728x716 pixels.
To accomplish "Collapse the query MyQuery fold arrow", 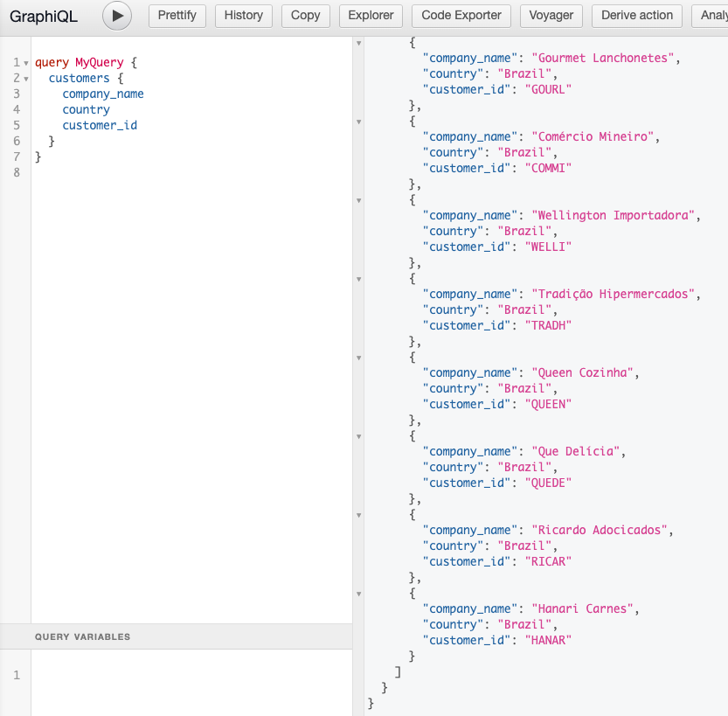I will point(26,64).
